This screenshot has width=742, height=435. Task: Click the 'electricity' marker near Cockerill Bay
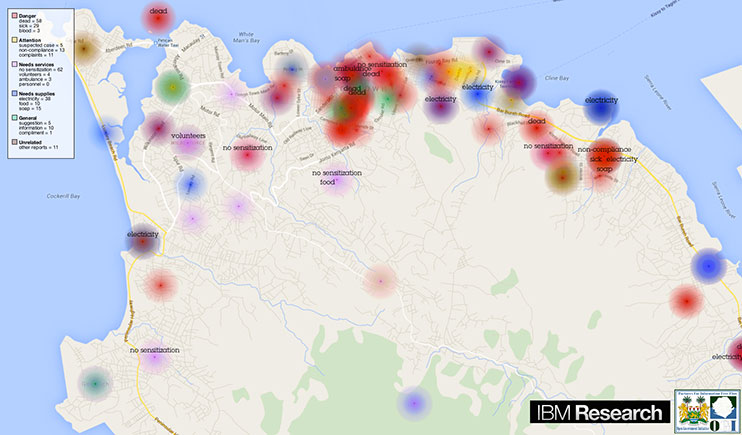click(143, 237)
